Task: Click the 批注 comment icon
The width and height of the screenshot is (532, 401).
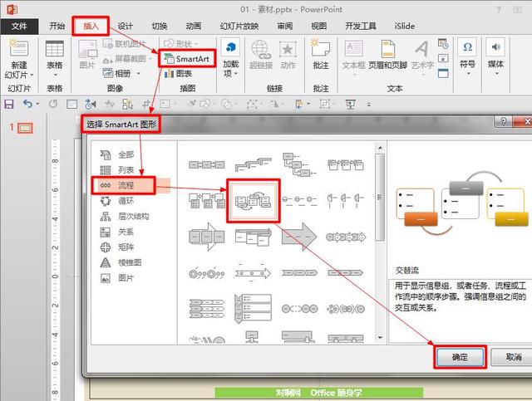Action: click(320, 48)
